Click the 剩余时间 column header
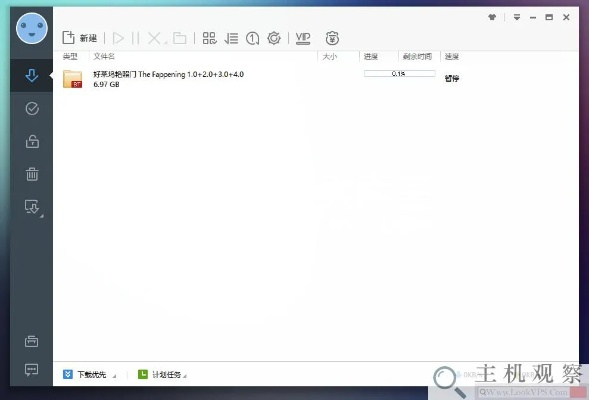This screenshot has width=589, height=400. point(417,56)
